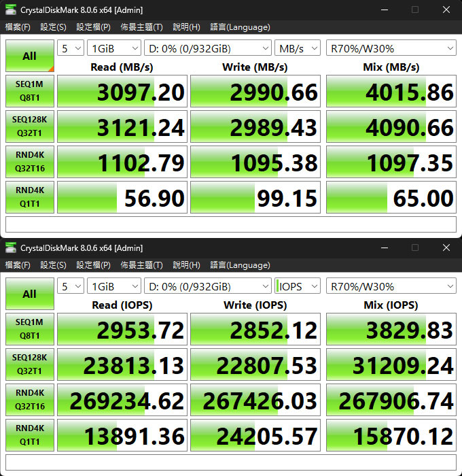The height and width of the screenshot is (476, 462).
Task: Close the top CrystalDiskMark window
Action: point(446,10)
